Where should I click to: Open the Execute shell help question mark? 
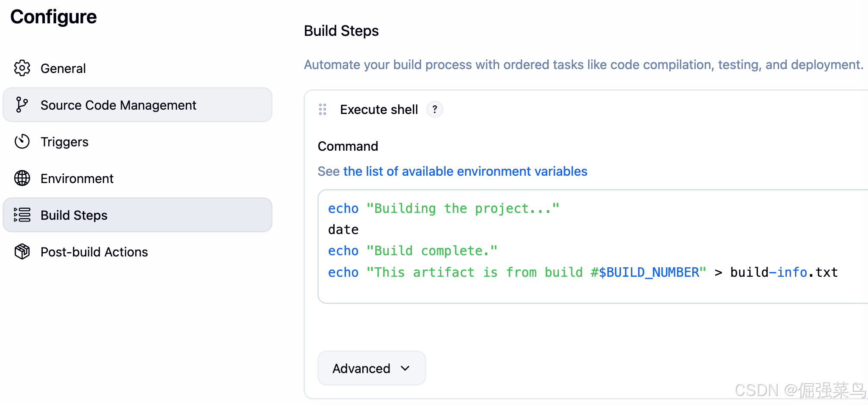click(435, 109)
